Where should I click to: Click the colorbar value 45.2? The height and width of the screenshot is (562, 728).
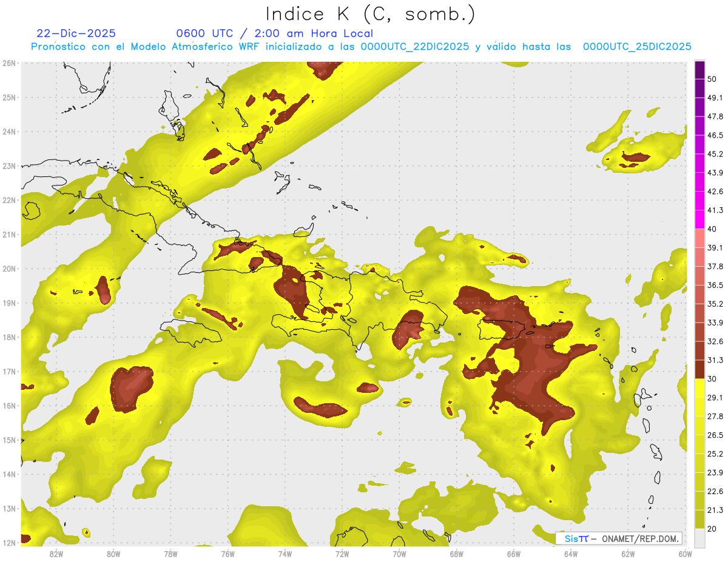pos(715,154)
